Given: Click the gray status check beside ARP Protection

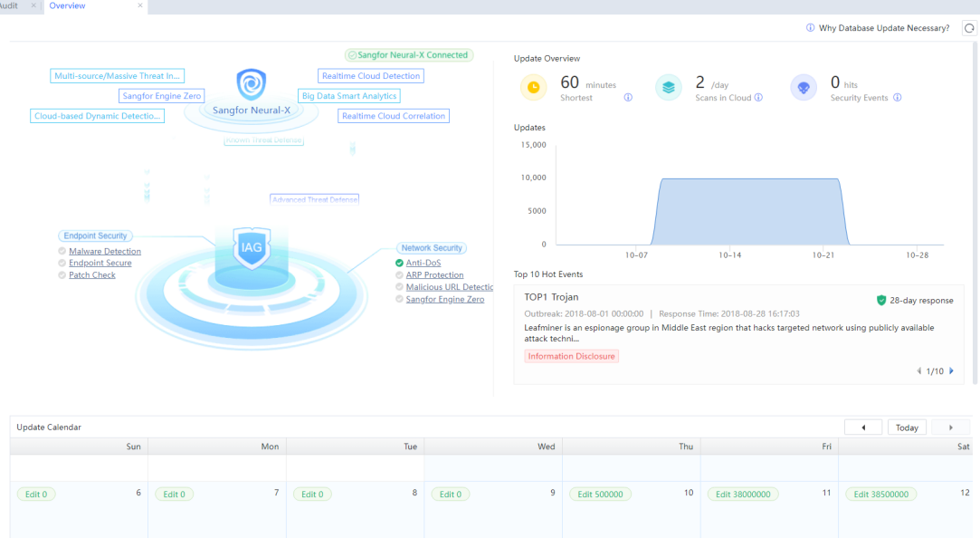Looking at the screenshot, I should click(x=400, y=275).
